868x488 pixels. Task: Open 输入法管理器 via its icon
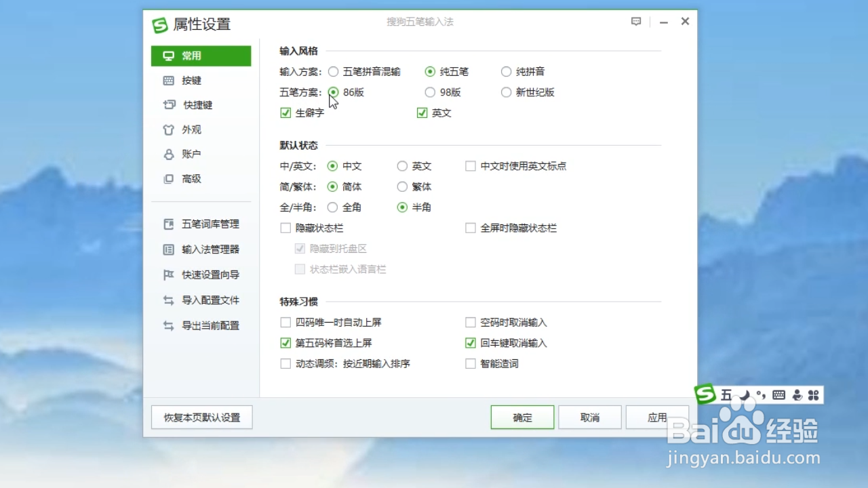click(x=169, y=249)
